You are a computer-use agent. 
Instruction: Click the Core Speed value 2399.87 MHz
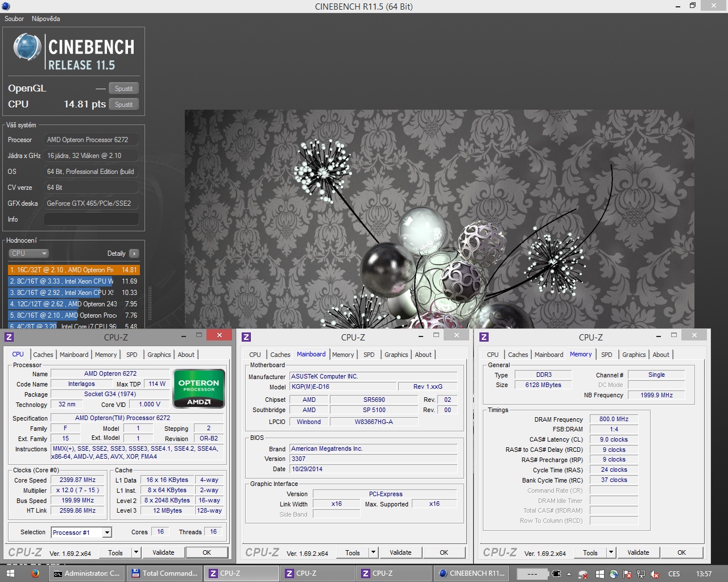tap(78, 480)
